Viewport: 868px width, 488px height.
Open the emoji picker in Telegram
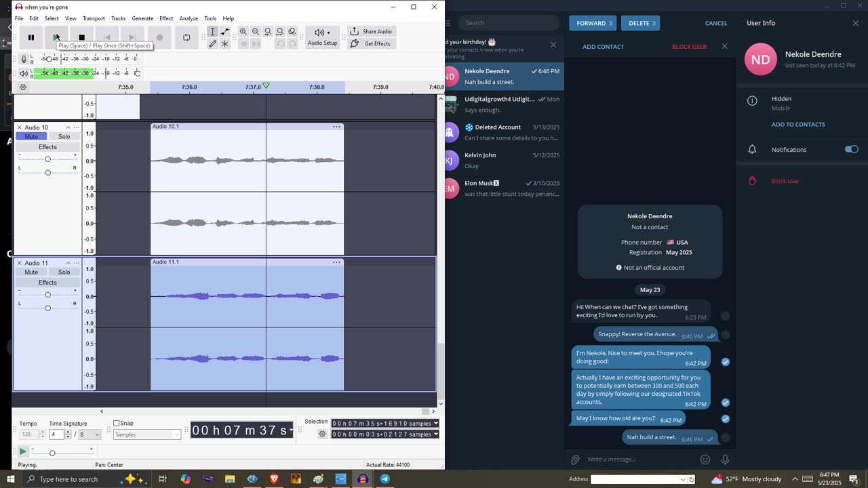[705, 460]
